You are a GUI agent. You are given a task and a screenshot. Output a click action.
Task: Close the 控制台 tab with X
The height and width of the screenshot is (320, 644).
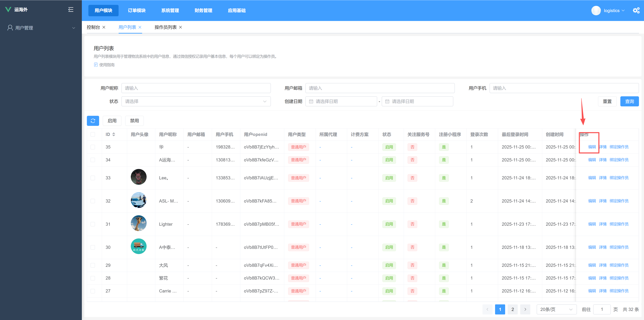[x=104, y=27]
